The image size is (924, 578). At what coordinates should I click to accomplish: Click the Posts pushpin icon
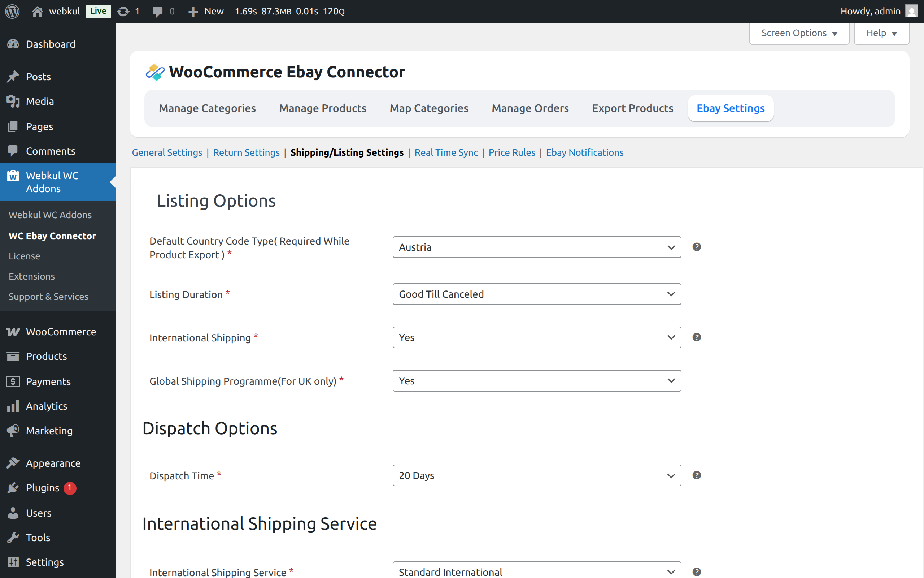tap(13, 77)
